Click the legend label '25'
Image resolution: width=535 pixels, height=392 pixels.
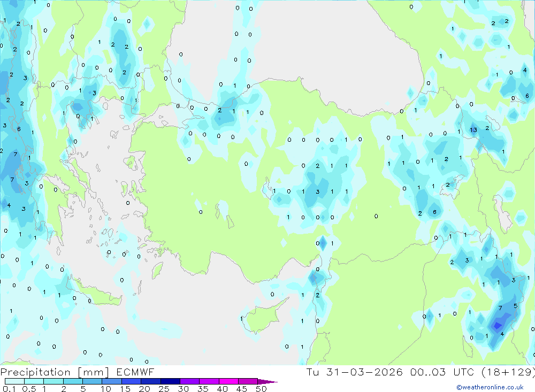click(x=164, y=389)
